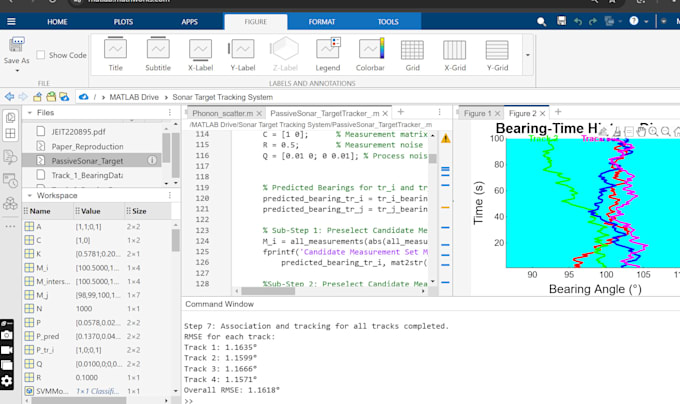Screen dimensions: 680x404
Task: Navigate to MATLAB Drive in breadcrumb path
Action: 132,96
